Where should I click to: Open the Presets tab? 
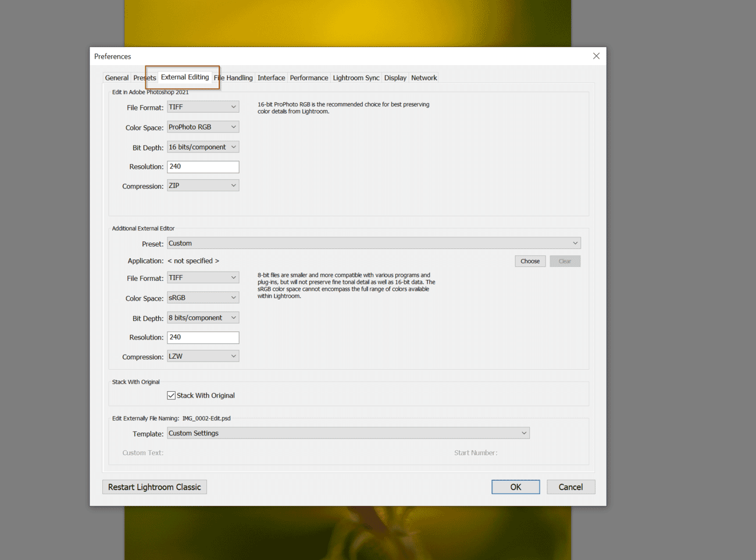[144, 77]
